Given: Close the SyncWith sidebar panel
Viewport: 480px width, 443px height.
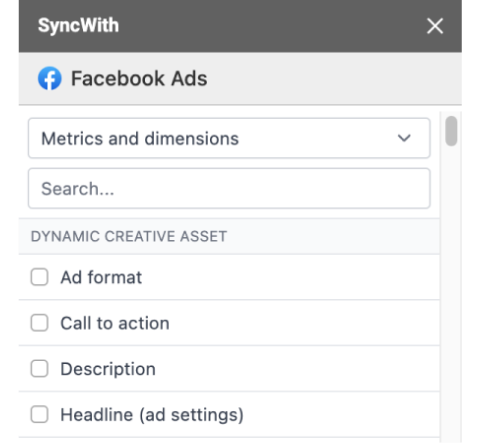Looking at the screenshot, I should (435, 26).
